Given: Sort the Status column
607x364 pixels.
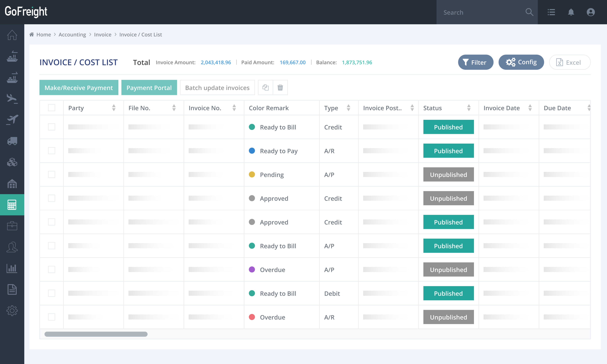Looking at the screenshot, I should coord(469,108).
